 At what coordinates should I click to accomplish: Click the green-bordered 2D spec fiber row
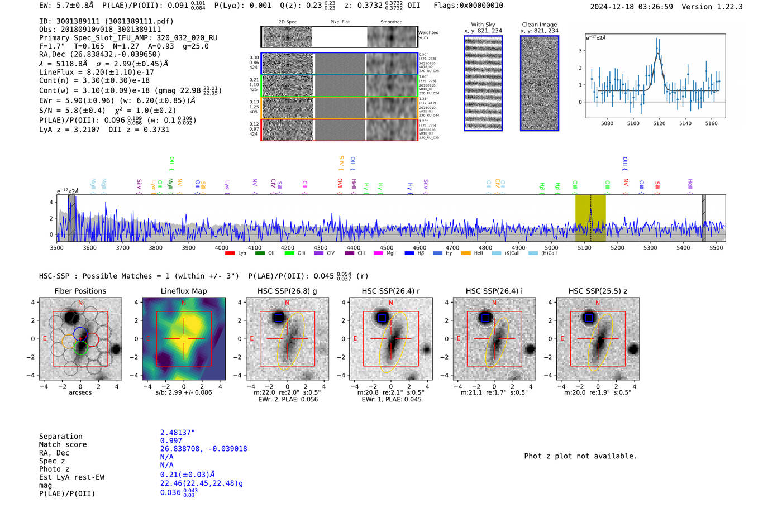point(339,86)
